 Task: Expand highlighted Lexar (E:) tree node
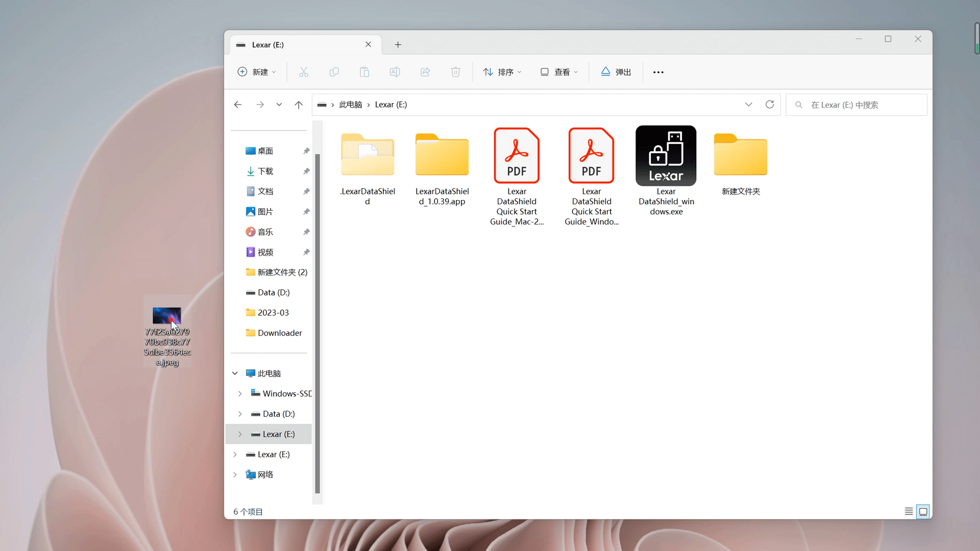[x=240, y=434]
